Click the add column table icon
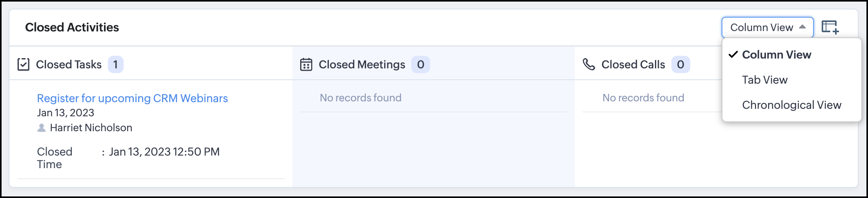Image resolution: width=868 pixels, height=198 pixels. pos(830,27)
